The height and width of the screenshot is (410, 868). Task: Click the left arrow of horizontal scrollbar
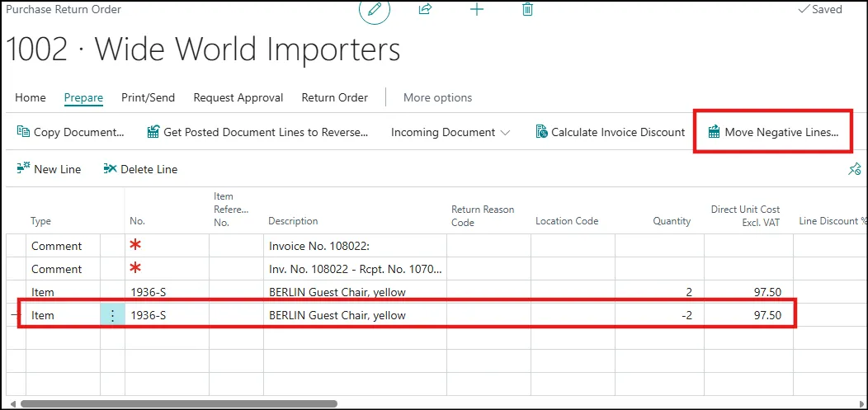click(x=12, y=404)
